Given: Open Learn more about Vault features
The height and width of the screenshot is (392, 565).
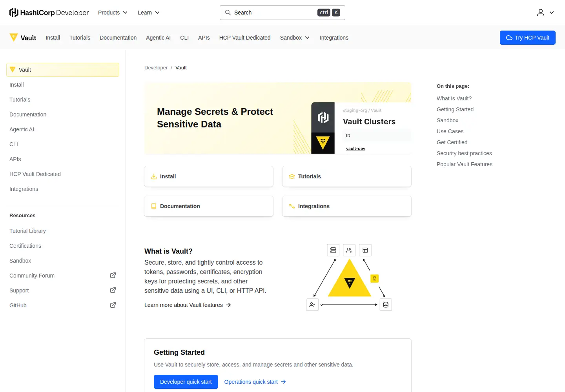Looking at the screenshot, I should [x=188, y=305].
